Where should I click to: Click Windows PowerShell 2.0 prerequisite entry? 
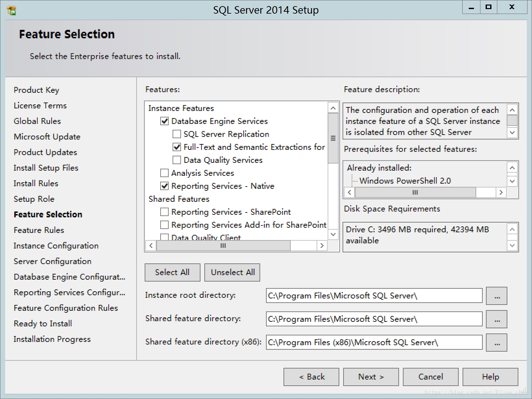[x=405, y=181]
